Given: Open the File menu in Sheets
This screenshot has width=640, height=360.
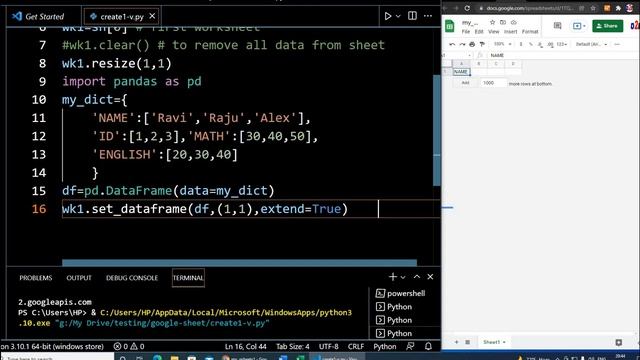Looking at the screenshot, I should tap(466, 31).
